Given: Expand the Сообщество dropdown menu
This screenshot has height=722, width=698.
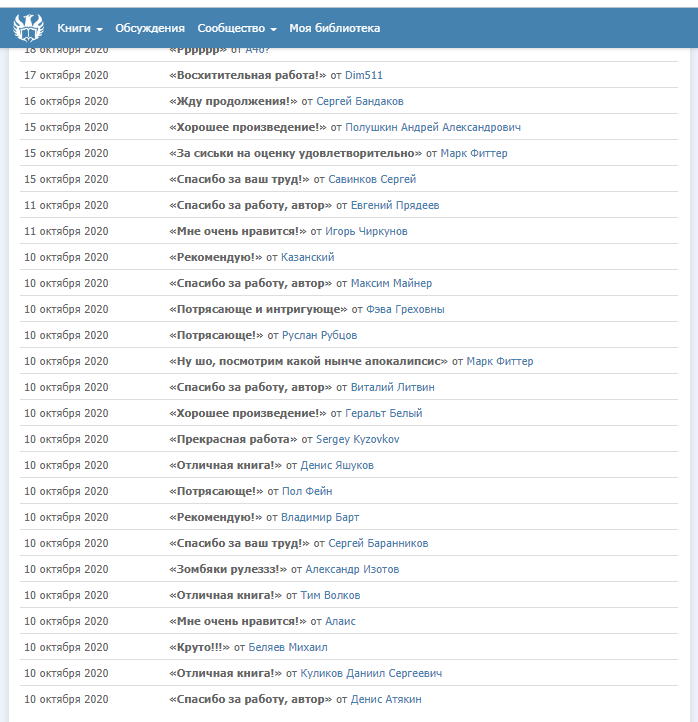Looking at the screenshot, I should (237, 28).
